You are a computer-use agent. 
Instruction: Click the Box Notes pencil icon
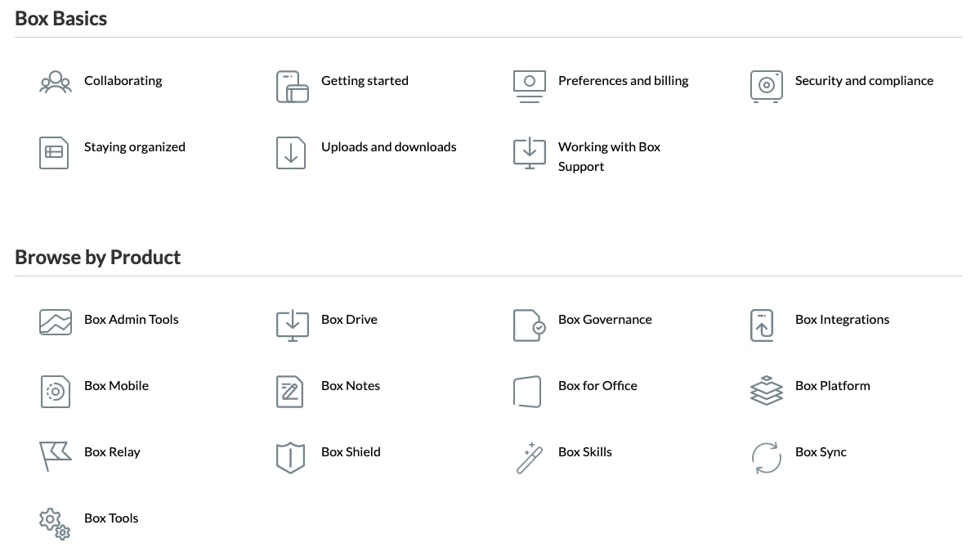pos(290,391)
